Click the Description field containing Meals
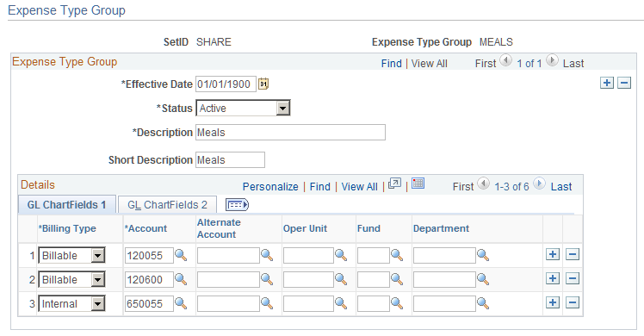 (x=290, y=133)
